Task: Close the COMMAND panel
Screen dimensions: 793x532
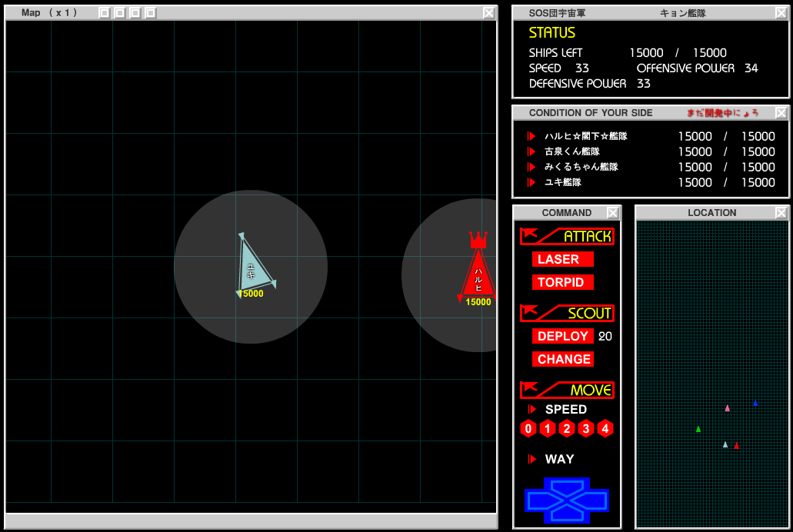Action: click(x=612, y=213)
